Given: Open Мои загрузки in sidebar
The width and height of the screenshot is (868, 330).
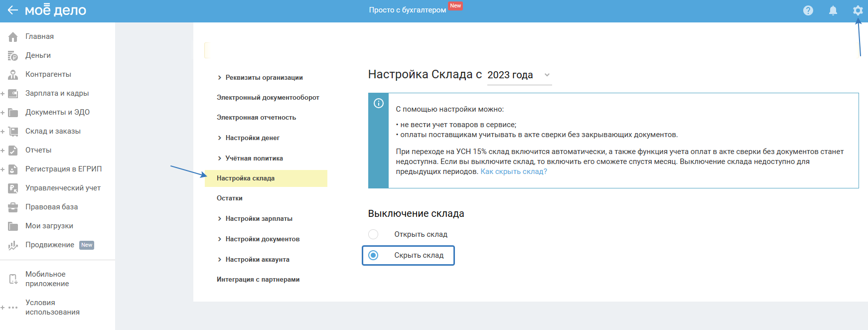Looking at the screenshot, I should (x=49, y=226).
